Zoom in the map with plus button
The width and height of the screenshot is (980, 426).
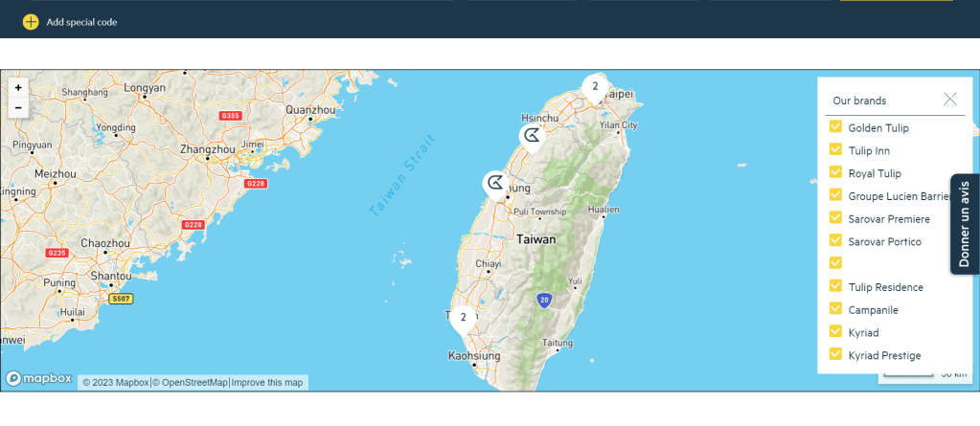18,87
